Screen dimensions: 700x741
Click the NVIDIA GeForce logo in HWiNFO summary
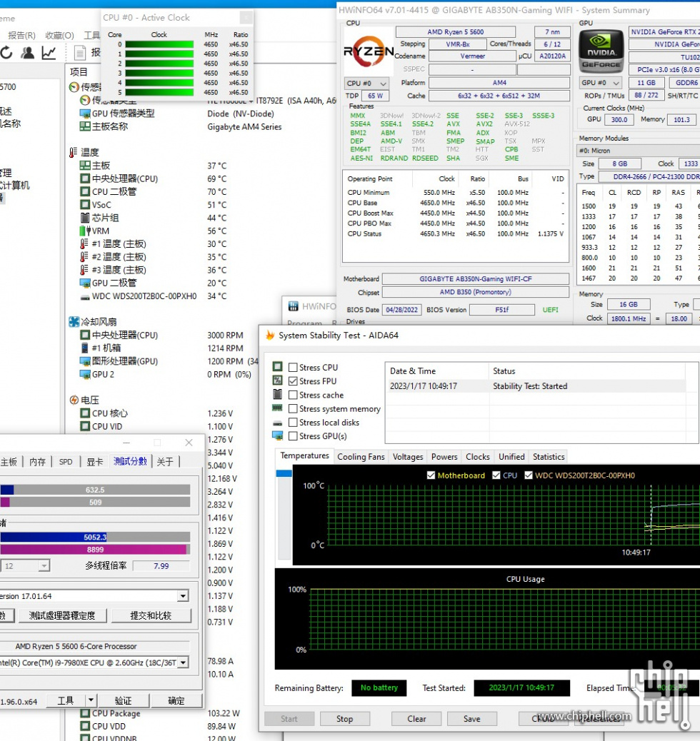click(601, 51)
